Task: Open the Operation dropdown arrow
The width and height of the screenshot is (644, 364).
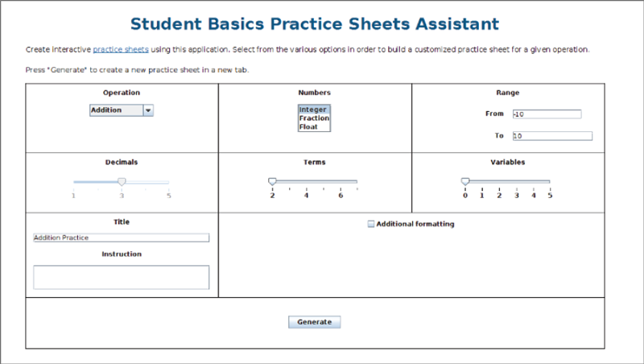Action: [x=148, y=110]
